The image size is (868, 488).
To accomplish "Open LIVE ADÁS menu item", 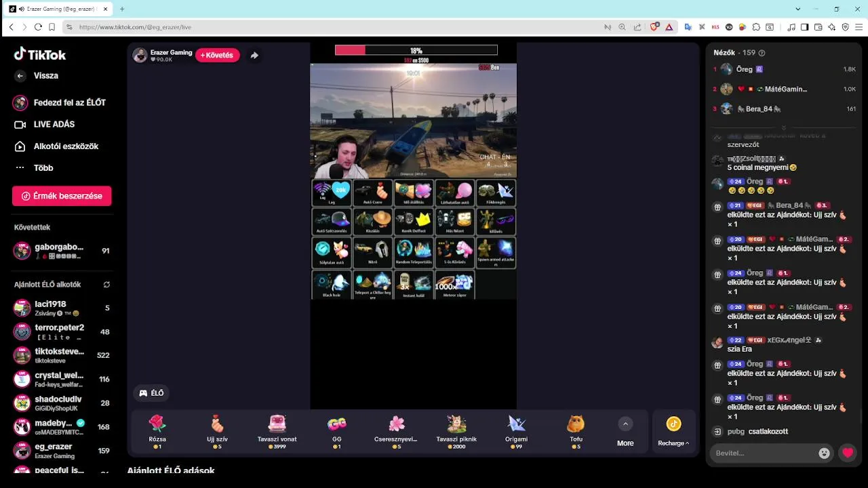I will (x=45, y=125).
